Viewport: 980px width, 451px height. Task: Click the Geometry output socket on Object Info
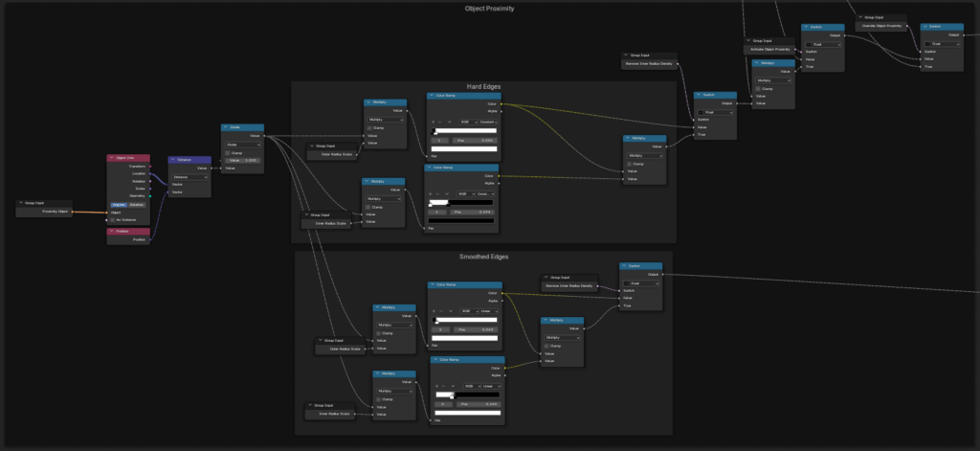151,195
